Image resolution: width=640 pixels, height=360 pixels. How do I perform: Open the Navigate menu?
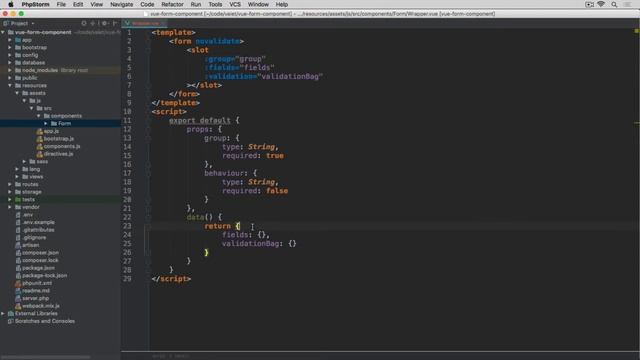coord(121,4)
